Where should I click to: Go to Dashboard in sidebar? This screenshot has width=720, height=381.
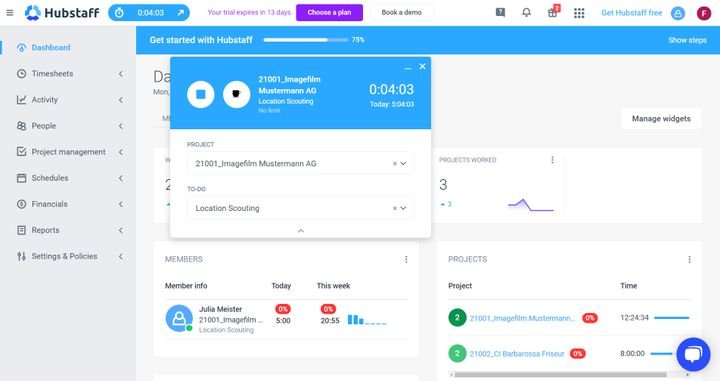pos(51,48)
